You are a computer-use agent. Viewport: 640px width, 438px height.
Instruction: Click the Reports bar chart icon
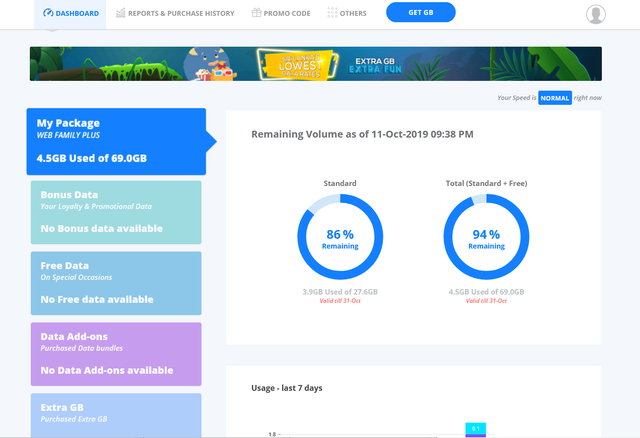pyautogui.click(x=120, y=13)
